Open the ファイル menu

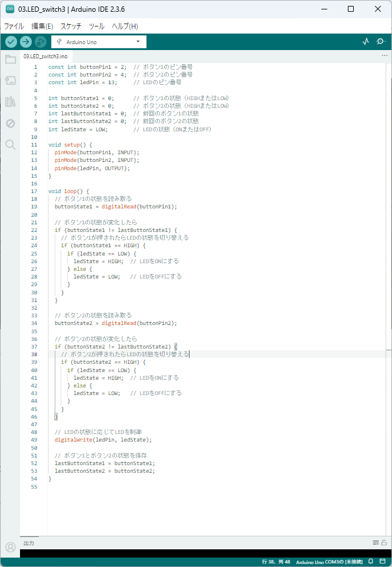click(14, 26)
